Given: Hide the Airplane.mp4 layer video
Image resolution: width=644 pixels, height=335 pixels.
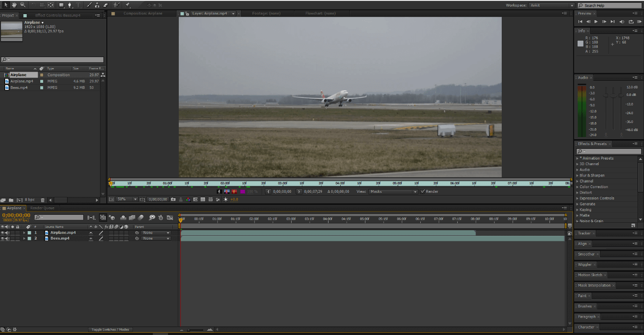Looking at the screenshot, I should pos(2,233).
